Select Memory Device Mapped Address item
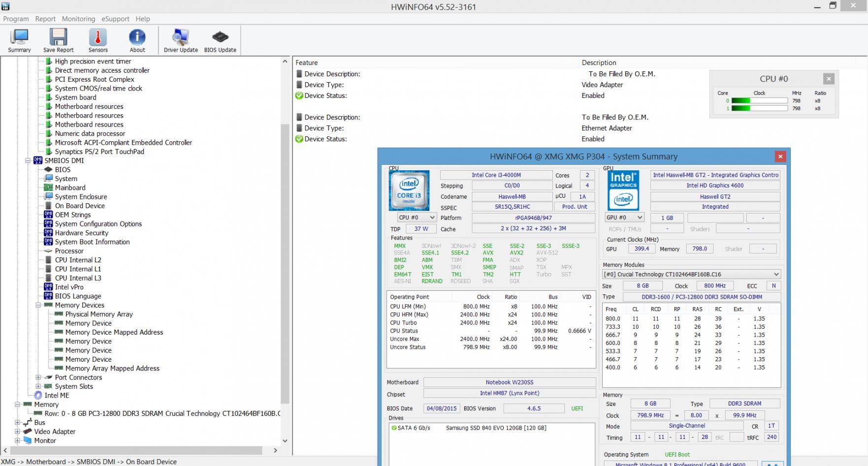This screenshot has height=466, width=868. (x=114, y=332)
